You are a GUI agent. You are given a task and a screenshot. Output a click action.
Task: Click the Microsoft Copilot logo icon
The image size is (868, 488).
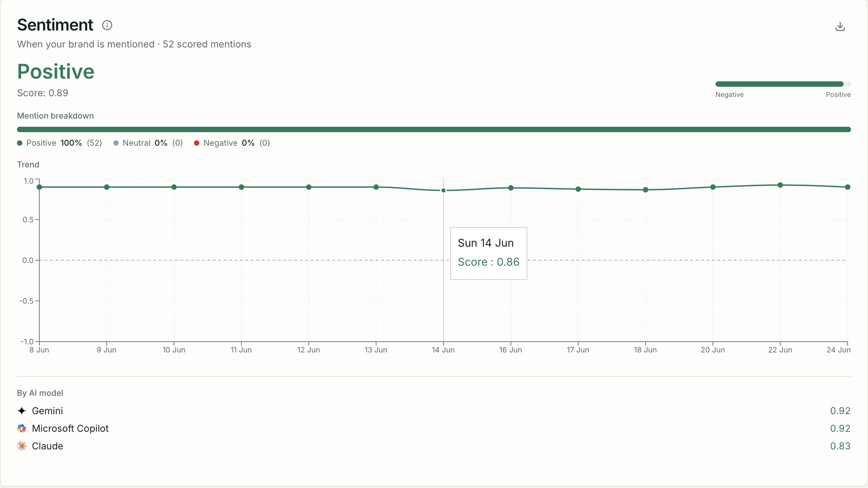(x=22, y=428)
